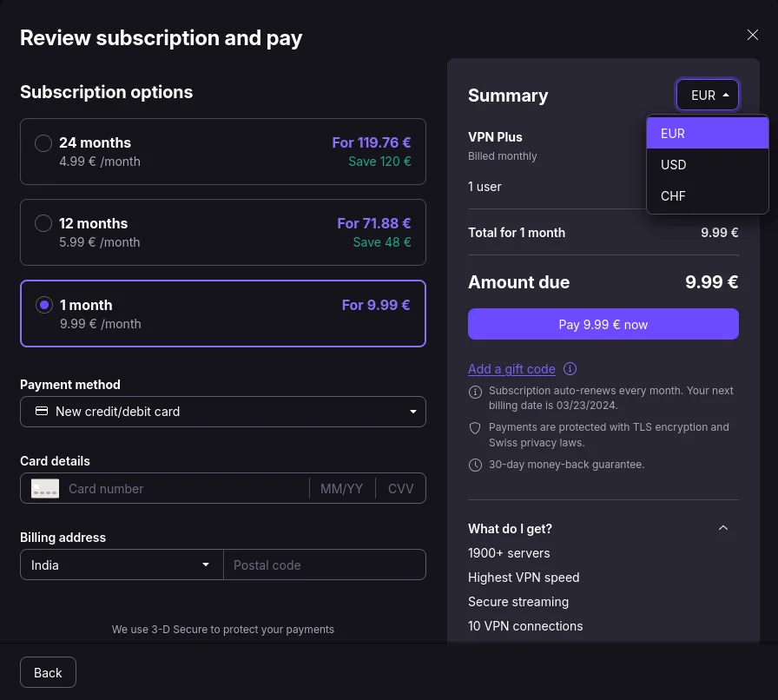778x700 pixels.
Task: Click the VPN Plus plan name
Action: [495, 137]
